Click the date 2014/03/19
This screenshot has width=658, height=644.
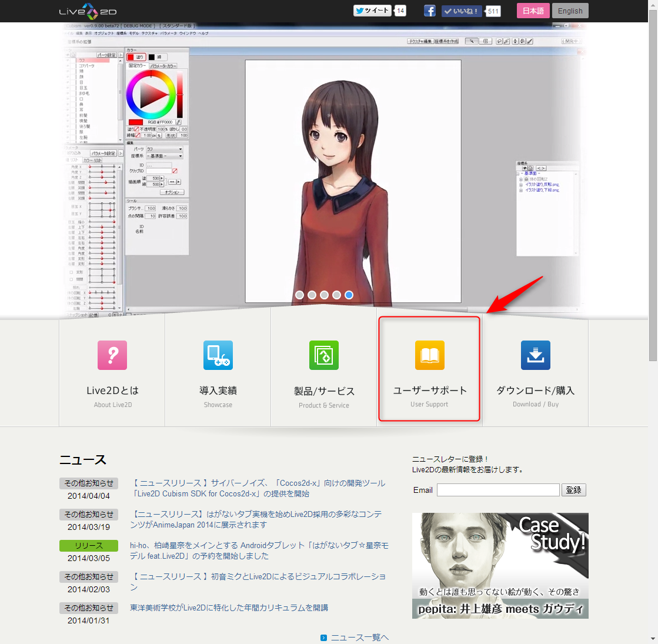tap(89, 527)
